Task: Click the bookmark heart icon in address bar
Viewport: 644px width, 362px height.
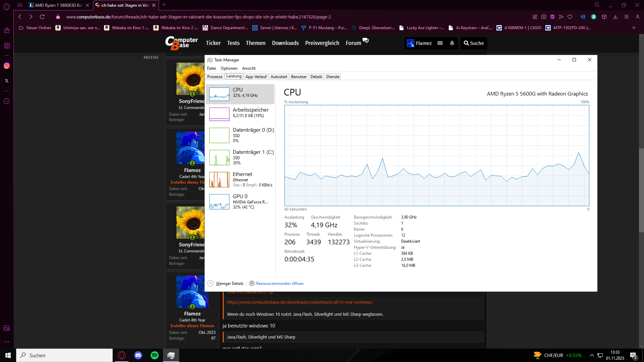Action: (x=570, y=17)
